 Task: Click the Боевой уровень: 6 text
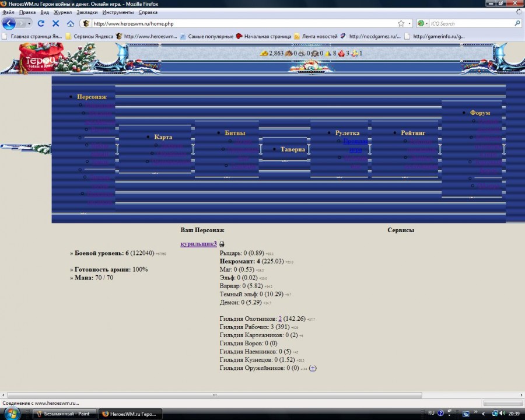tap(101, 253)
